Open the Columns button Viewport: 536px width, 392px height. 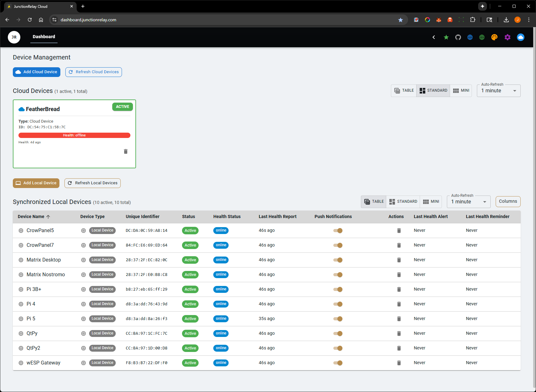coord(508,201)
